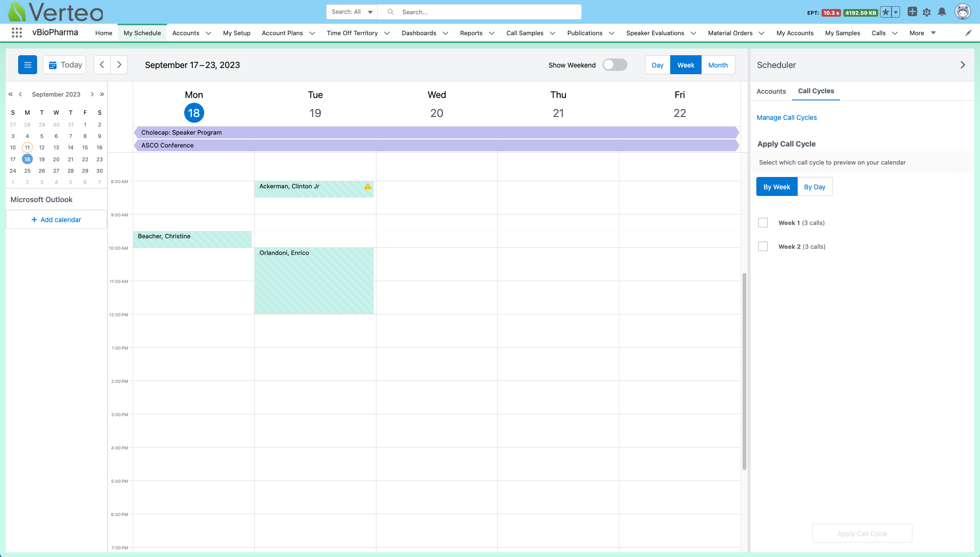Image resolution: width=980 pixels, height=557 pixels.
Task: Collapse the Scheduler panel with the chevron
Action: tap(962, 65)
